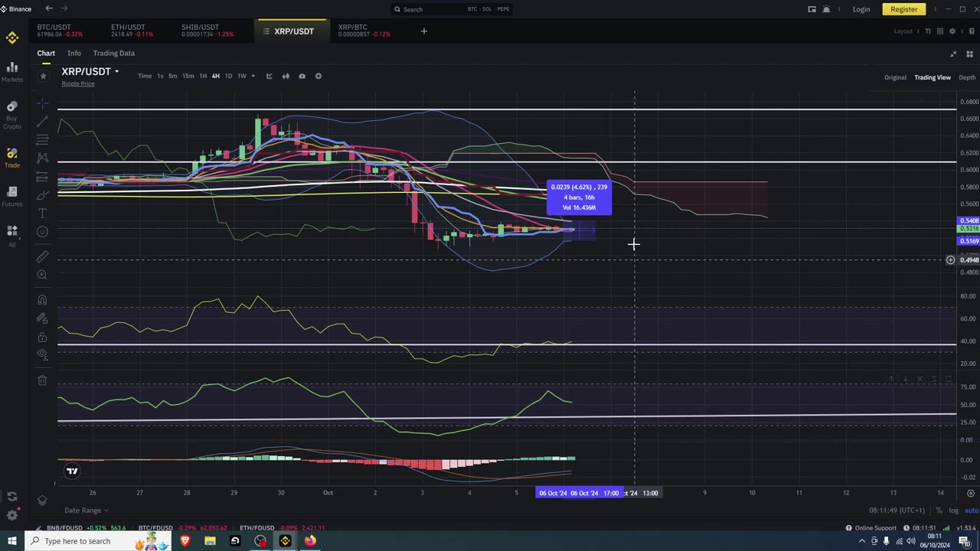980x551 pixels.
Task: Open layout grid icon in top bar
Action: 939,31
